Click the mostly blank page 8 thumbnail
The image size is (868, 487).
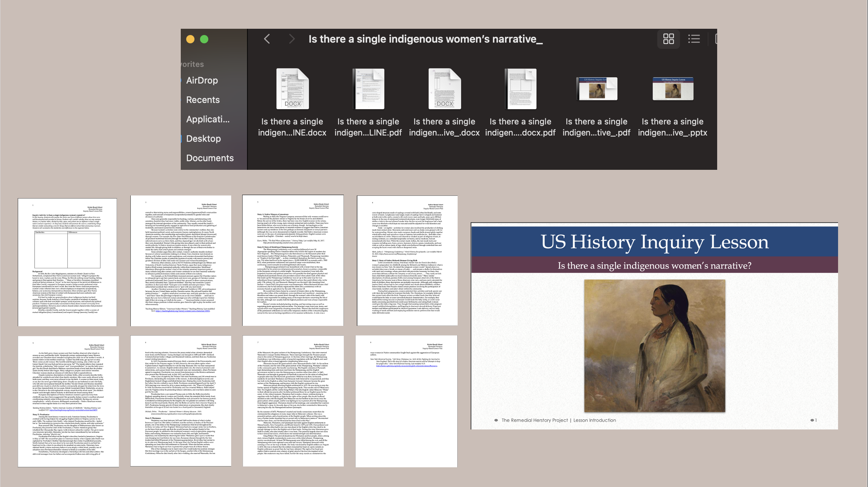406,401
